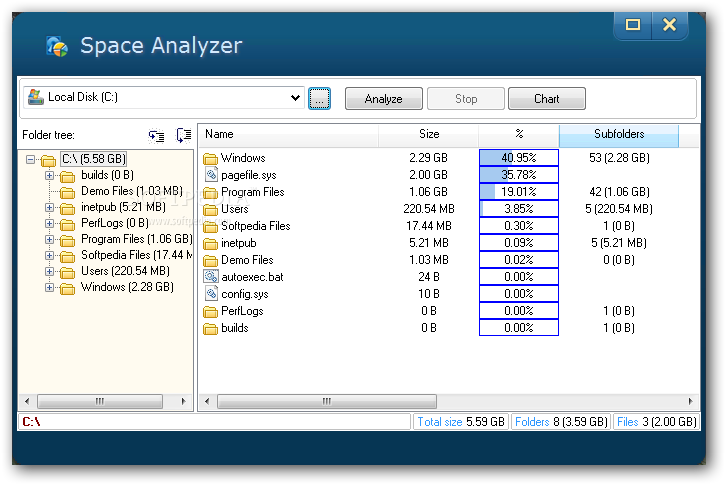The image size is (726, 485).
Task: Click the Space Analyzer app logo icon
Action: point(56,46)
